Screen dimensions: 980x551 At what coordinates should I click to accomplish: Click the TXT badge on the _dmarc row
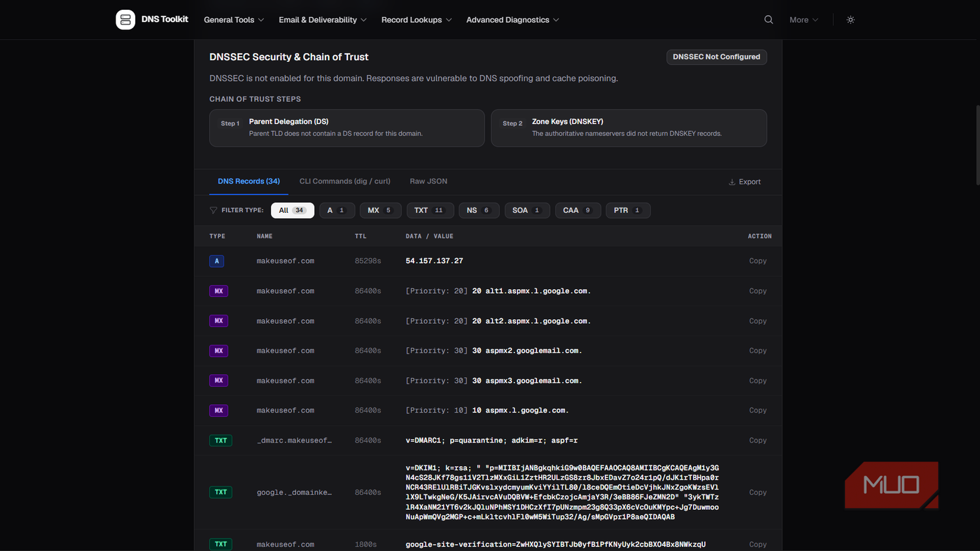click(x=221, y=441)
